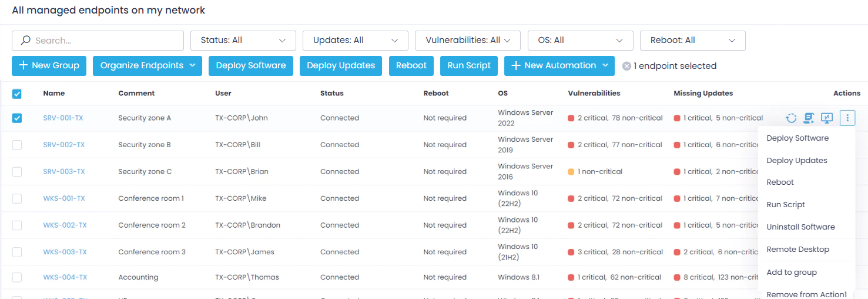Click '1 non-critical' vulnerabilities cell of SRV-003-TX

point(595,172)
